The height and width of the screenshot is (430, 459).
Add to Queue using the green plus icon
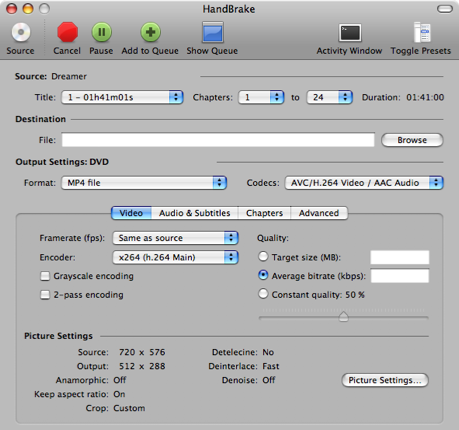click(x=150, y=32)
